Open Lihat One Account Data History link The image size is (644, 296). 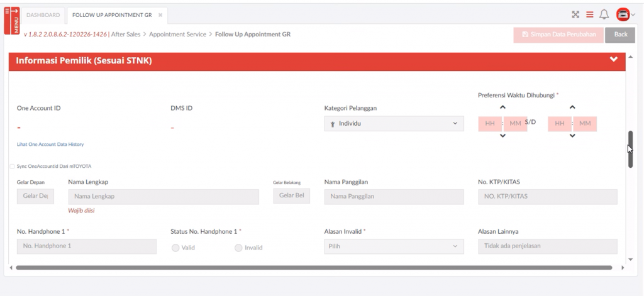click(x=50, y=145)
